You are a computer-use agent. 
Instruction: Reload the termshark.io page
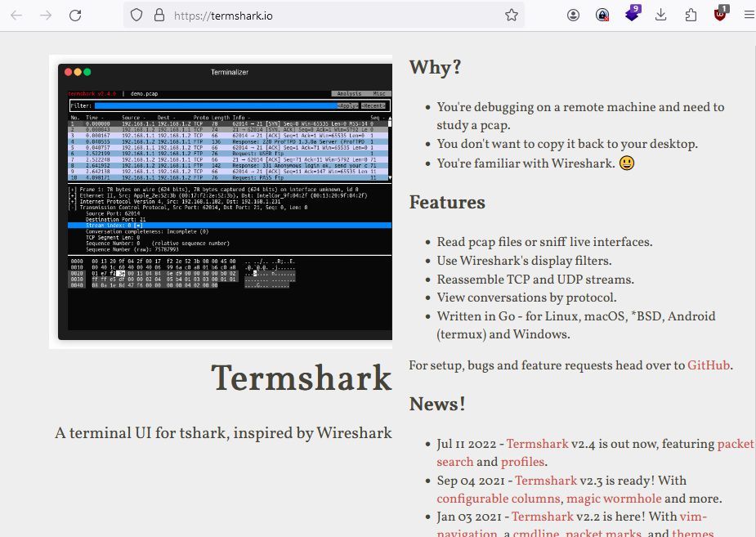click(x=75, y=16)
